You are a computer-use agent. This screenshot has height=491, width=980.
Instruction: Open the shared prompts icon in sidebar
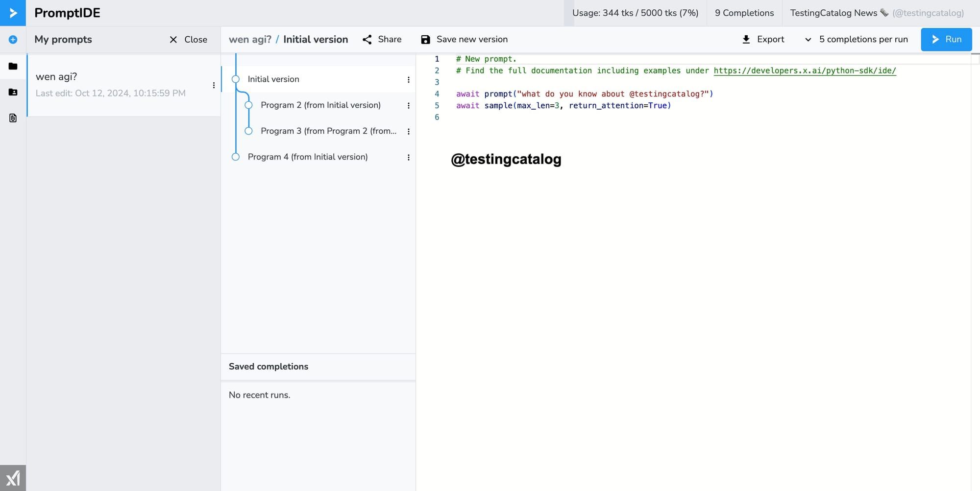coord(12,92)
